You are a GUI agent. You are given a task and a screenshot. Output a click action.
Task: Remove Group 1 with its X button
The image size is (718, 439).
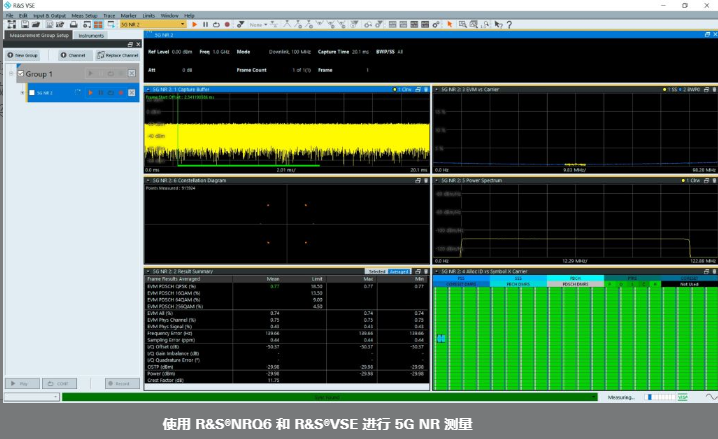click(132, 73)
